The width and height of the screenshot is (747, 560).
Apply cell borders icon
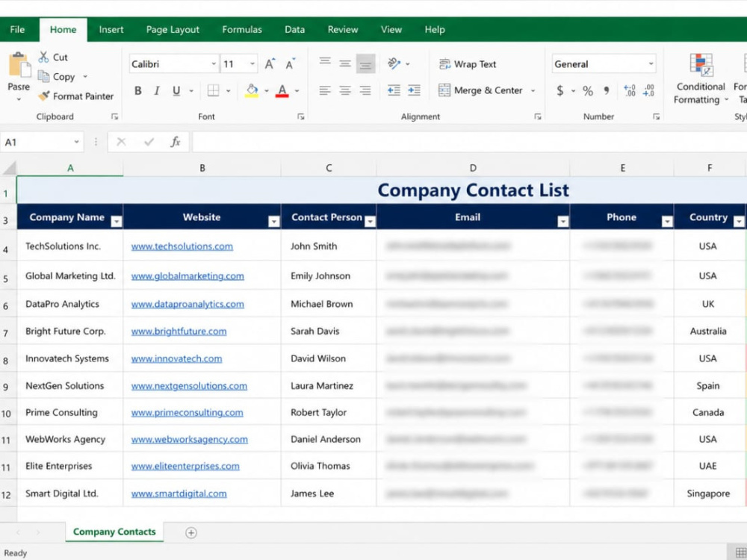click(x=214, y=90)
